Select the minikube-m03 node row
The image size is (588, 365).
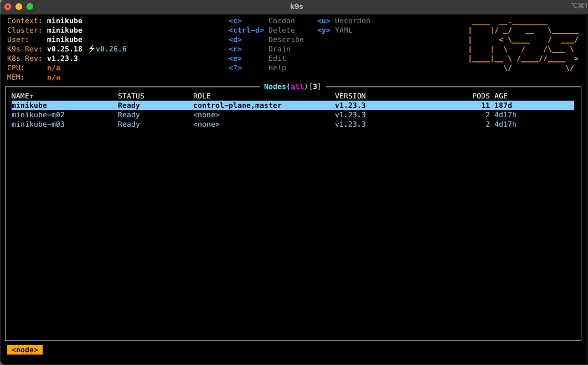click(292, 124)
